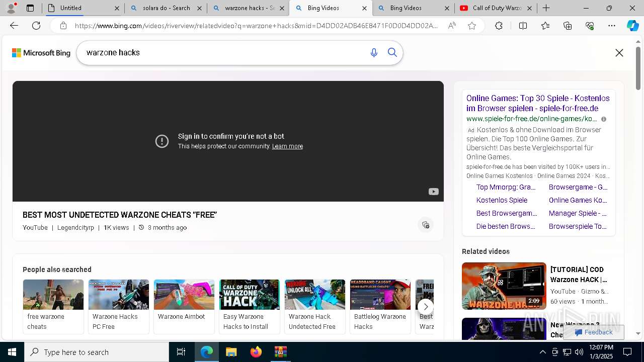Refresh the page with reload icon
Viewport: 644px width, 362px height.
click(36, 26)
